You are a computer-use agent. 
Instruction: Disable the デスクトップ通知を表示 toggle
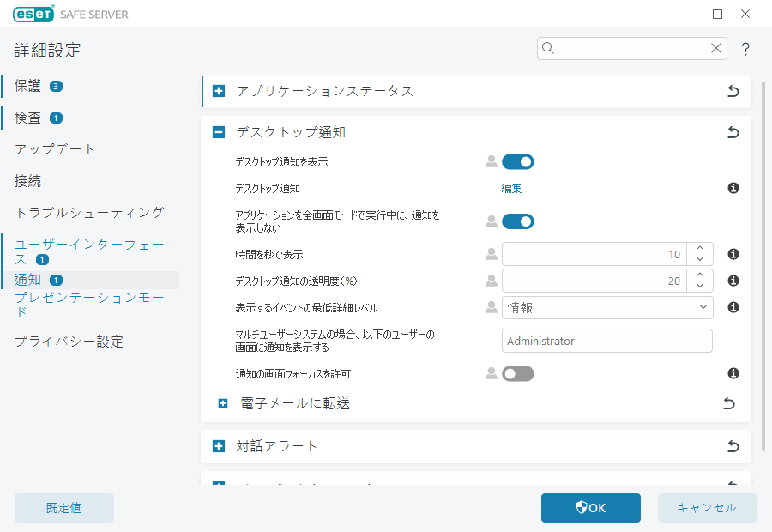tap(518, 161)
